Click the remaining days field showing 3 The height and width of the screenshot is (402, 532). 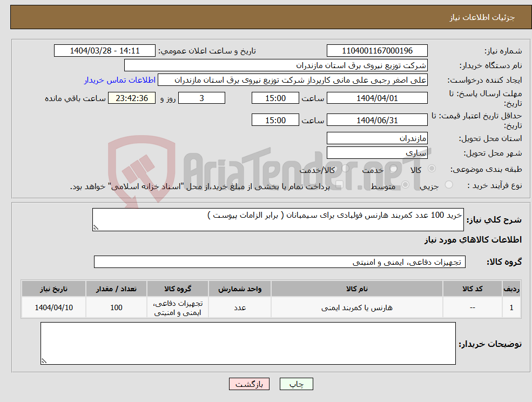coord(201,98)
